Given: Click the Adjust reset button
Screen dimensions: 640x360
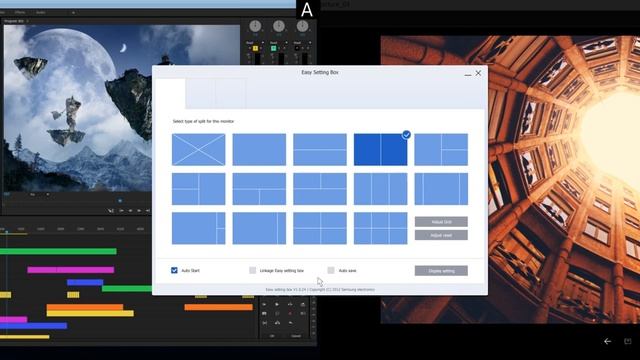Looking at the screenshot, I should point(441,235).
